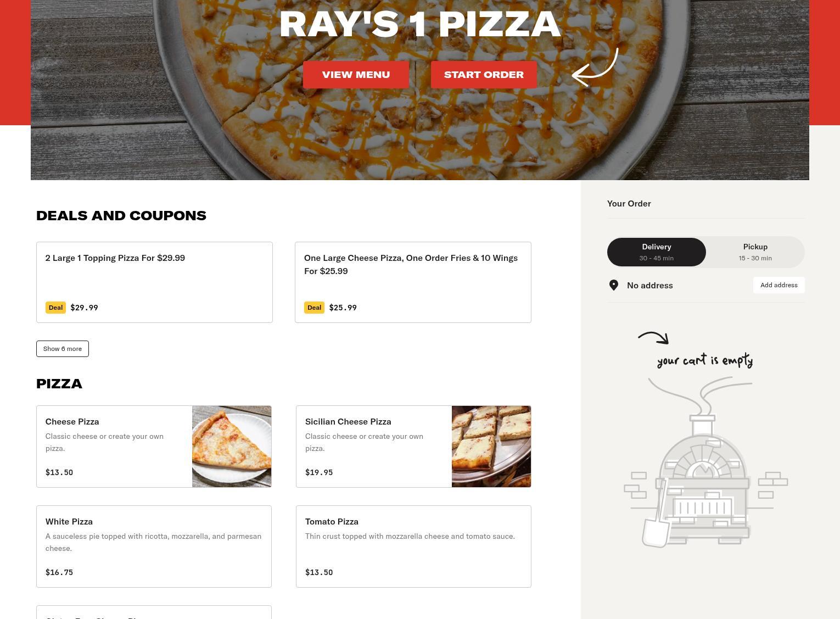Select Delivery order option

[657, 252]
